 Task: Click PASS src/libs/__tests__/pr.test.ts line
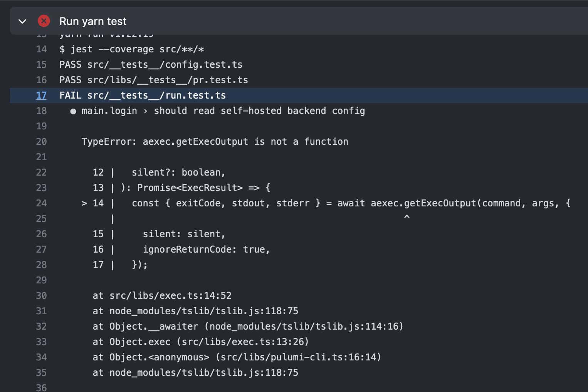154,80
